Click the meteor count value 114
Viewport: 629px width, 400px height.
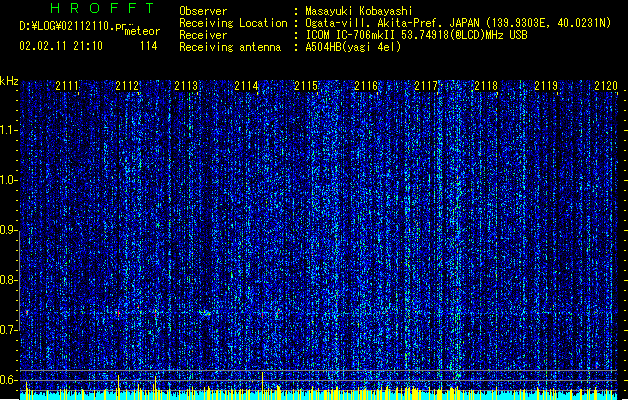(148, 46)
